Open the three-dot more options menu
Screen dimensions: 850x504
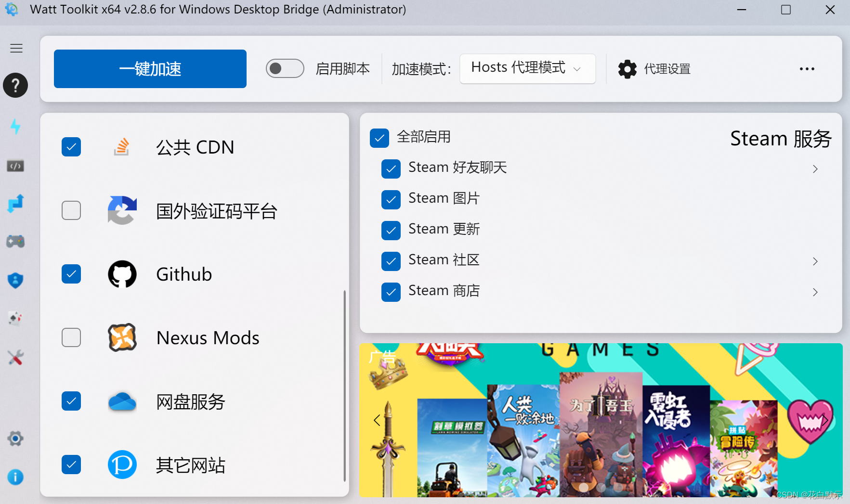point(807,69)
